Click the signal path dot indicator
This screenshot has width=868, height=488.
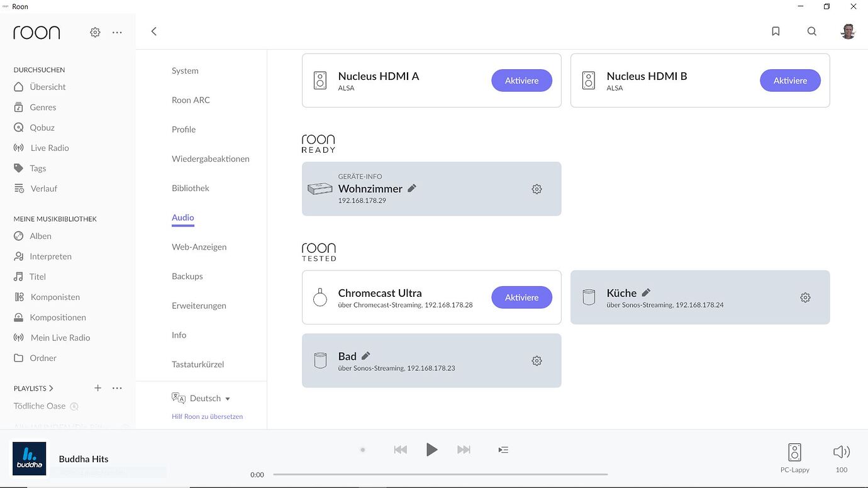coord(363,450)
